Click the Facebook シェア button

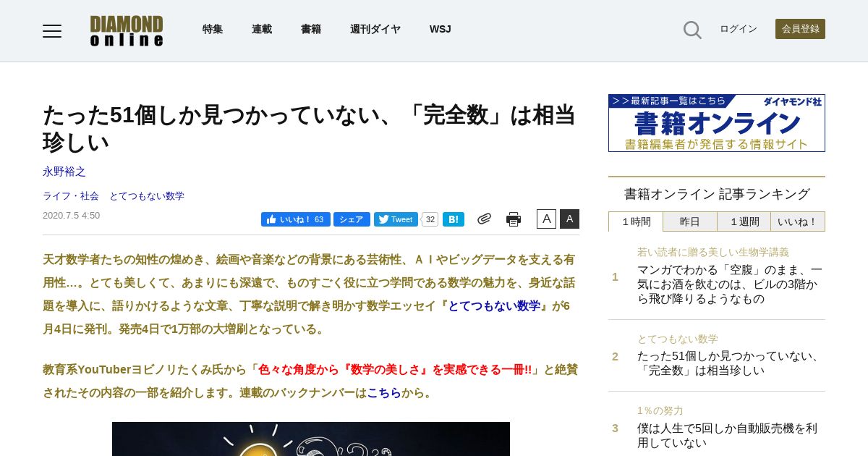[352, 219]
